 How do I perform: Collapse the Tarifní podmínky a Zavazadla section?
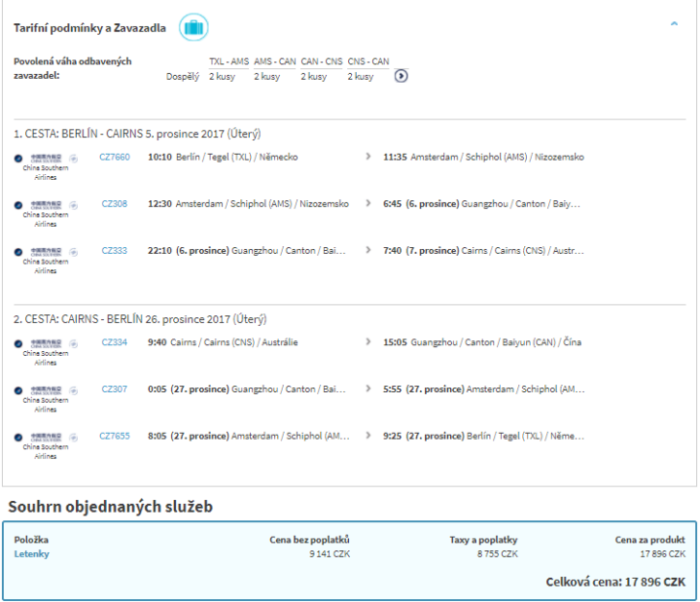674,24
